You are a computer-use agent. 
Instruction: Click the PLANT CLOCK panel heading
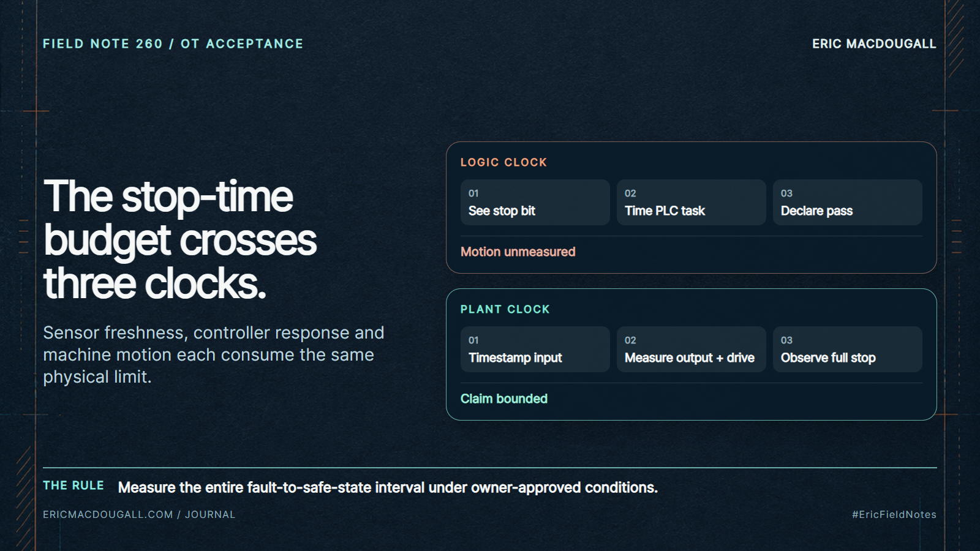click(x=505, y=309)
